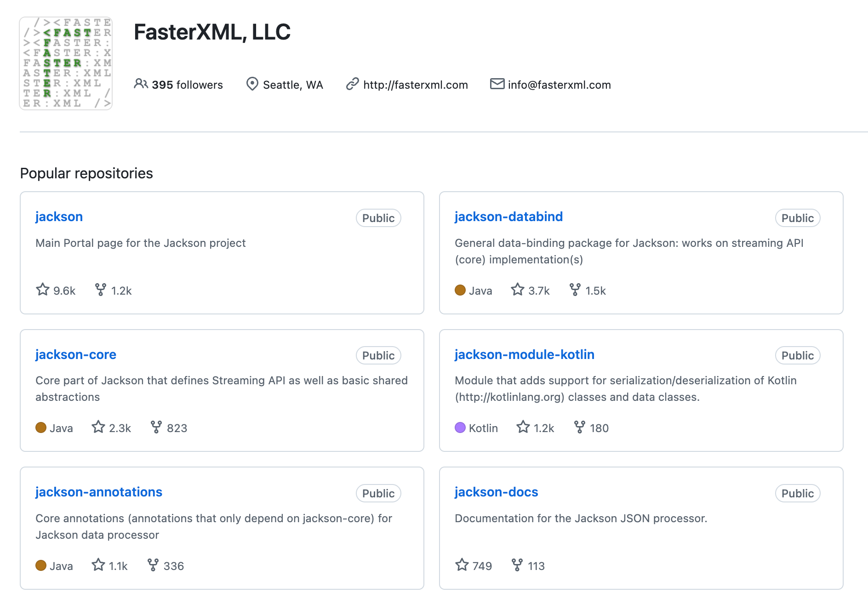
Task: Go to the jackson-core repository
Action: tap(76, 354)
